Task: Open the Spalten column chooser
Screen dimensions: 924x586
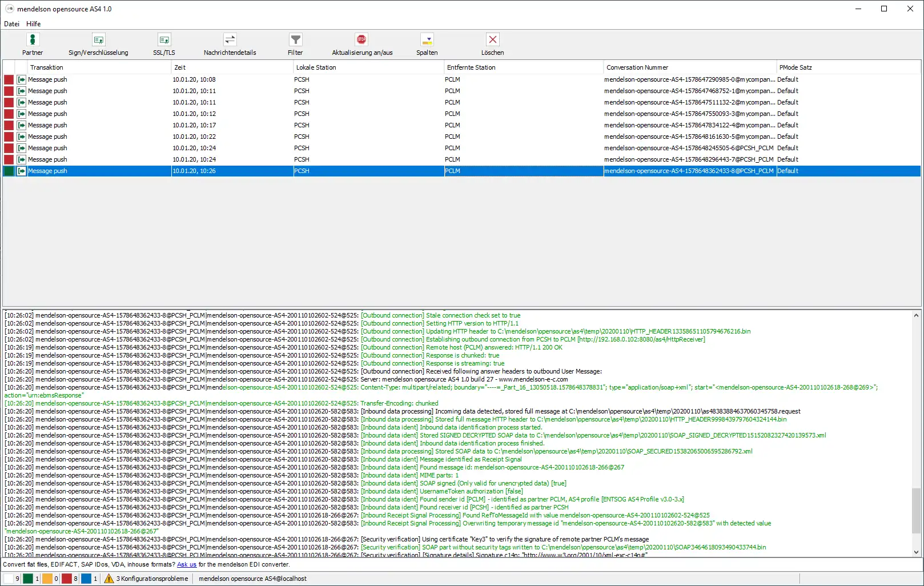Action: [427, 45]
